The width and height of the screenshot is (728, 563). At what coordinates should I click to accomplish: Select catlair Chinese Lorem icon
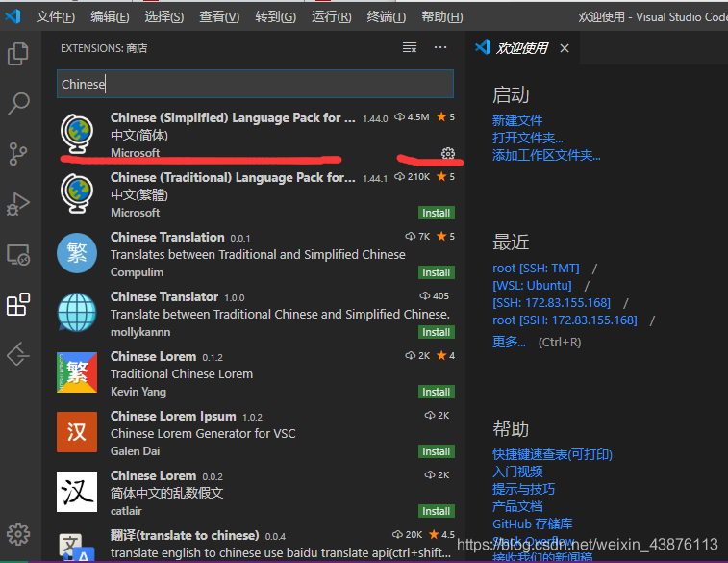[x=77, y=492]
